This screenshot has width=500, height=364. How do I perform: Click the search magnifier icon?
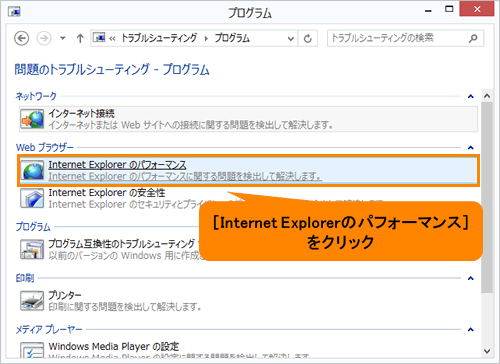pyautogui.click(x=473, y=39)
